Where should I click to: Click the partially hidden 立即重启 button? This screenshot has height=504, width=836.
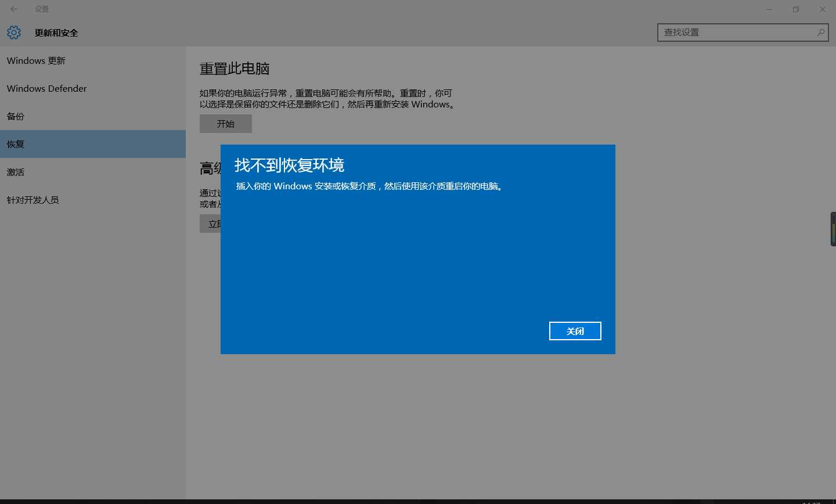pos(210,224)
